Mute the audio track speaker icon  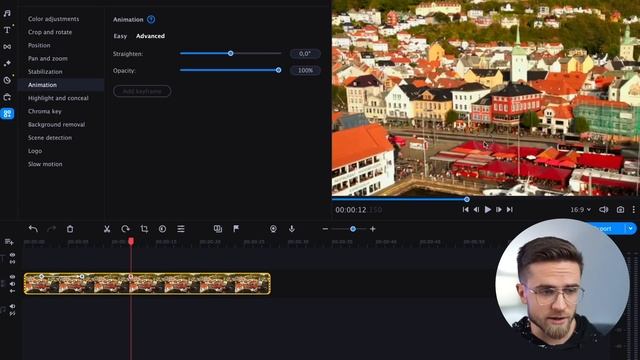tap(12, 306)
